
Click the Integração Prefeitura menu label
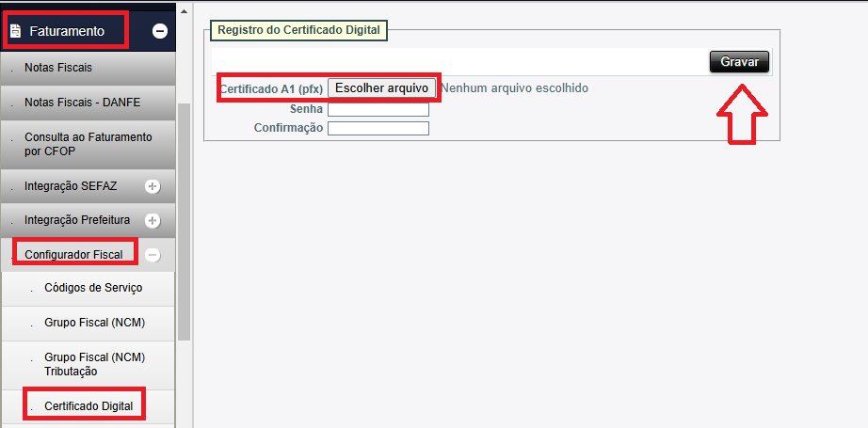pos(77,220)
